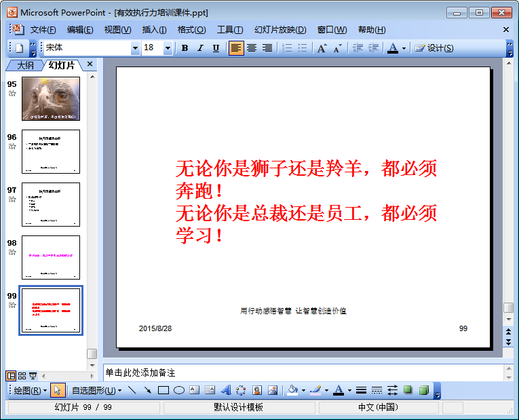
Task: Select the Rectangle drawing tool
Action: click(164, 390)
